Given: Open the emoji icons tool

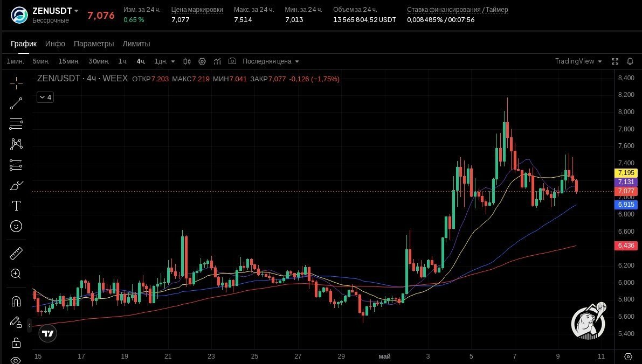Looking at the screenshot, I should click(16, 226).
